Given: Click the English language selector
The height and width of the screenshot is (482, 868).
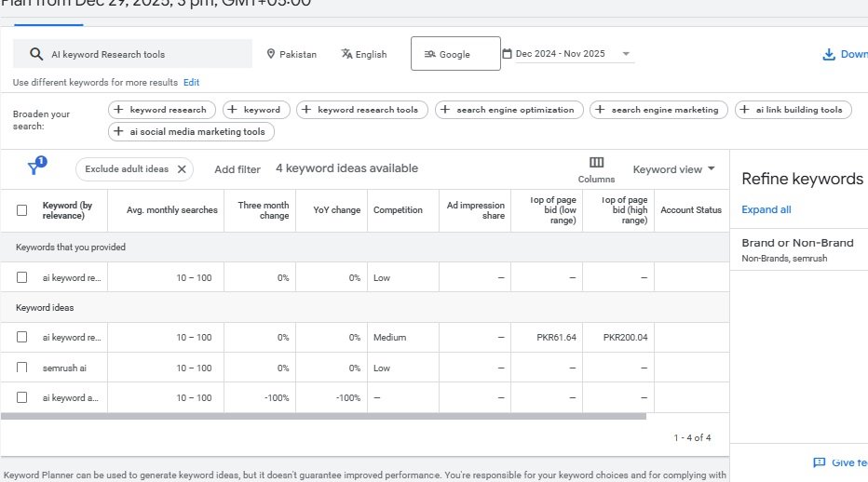Looking at the screenshot, I should coord(364,54).
